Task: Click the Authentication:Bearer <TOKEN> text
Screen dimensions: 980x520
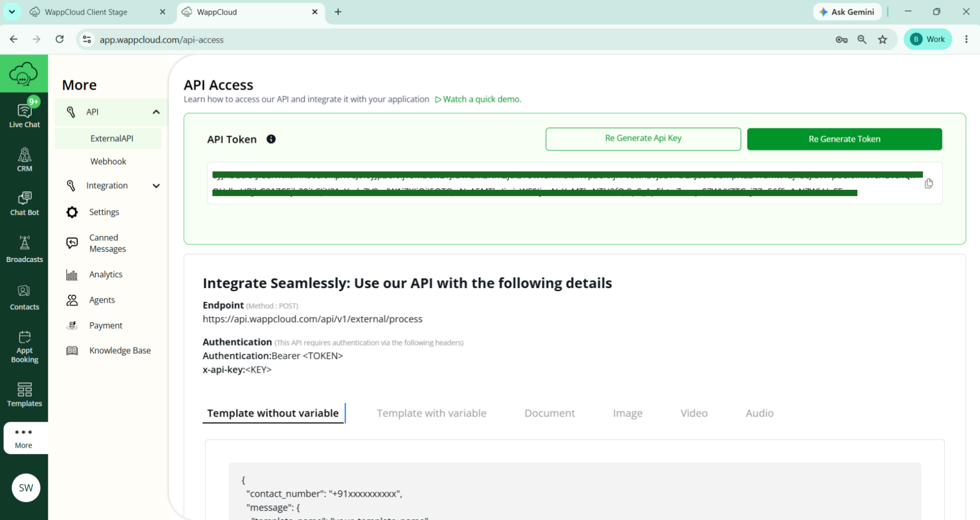Action: tap(273, 356)
